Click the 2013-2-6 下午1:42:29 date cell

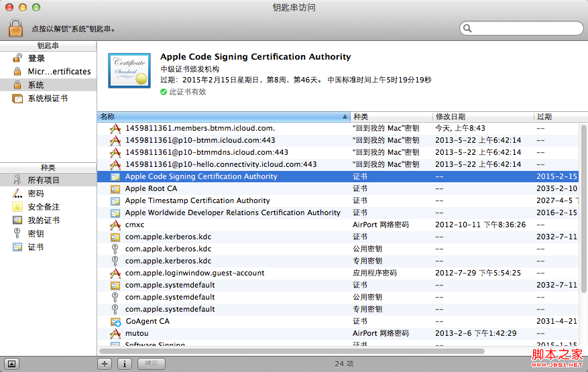click(x=475, y=333)
